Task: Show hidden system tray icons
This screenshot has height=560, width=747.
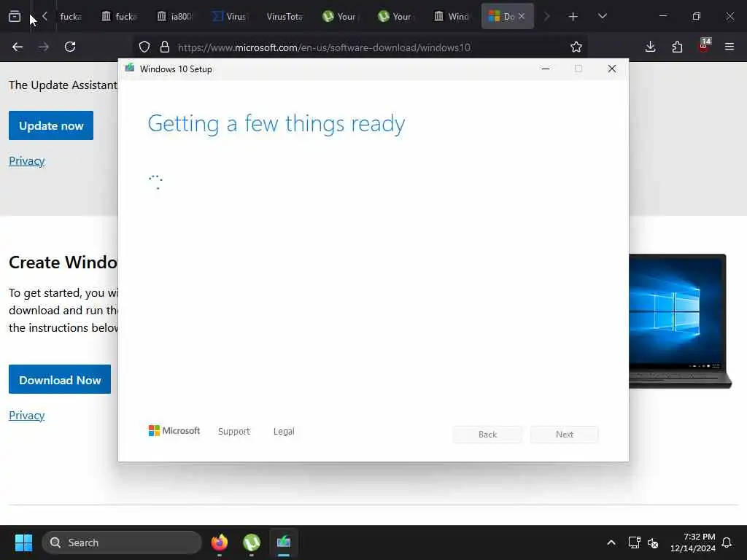Action: tap(611, 542)
